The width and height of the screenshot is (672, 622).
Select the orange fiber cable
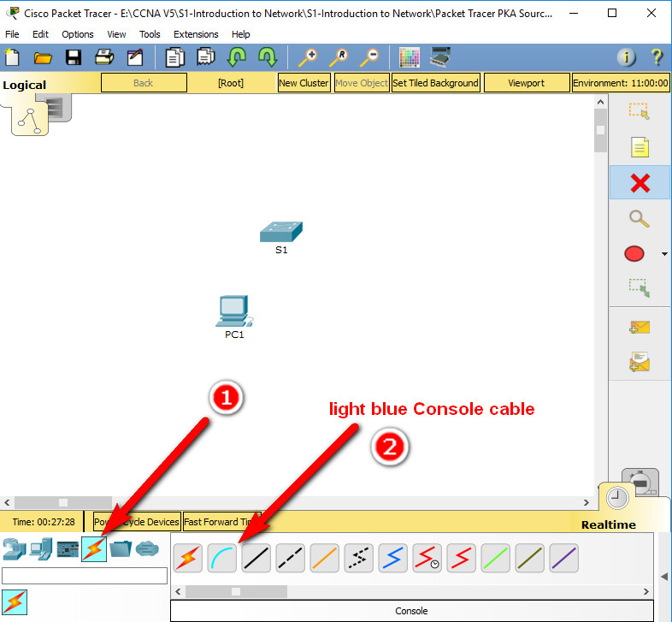(x=324, y=559)
